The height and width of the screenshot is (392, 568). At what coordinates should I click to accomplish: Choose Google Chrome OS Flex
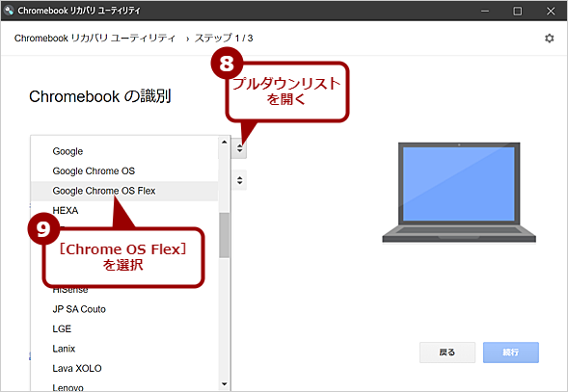(124, 191)
